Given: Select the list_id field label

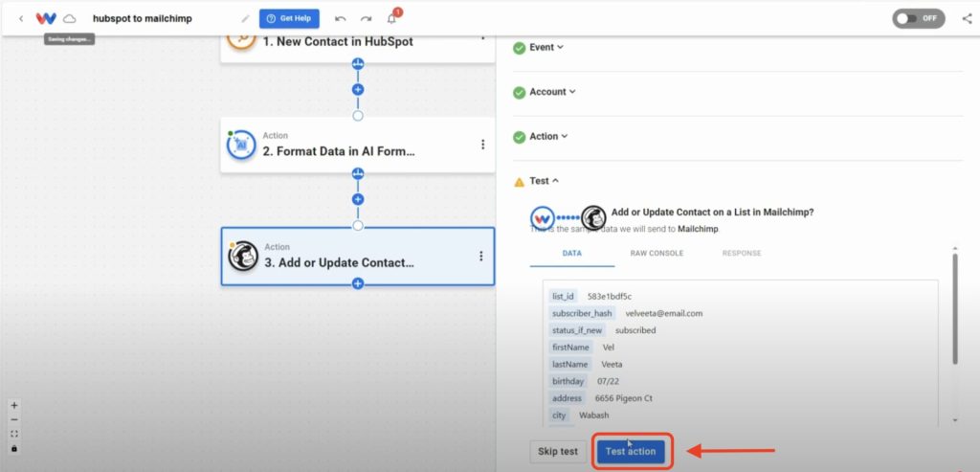Looking at the screenshot, I should (x=563, y=297).
